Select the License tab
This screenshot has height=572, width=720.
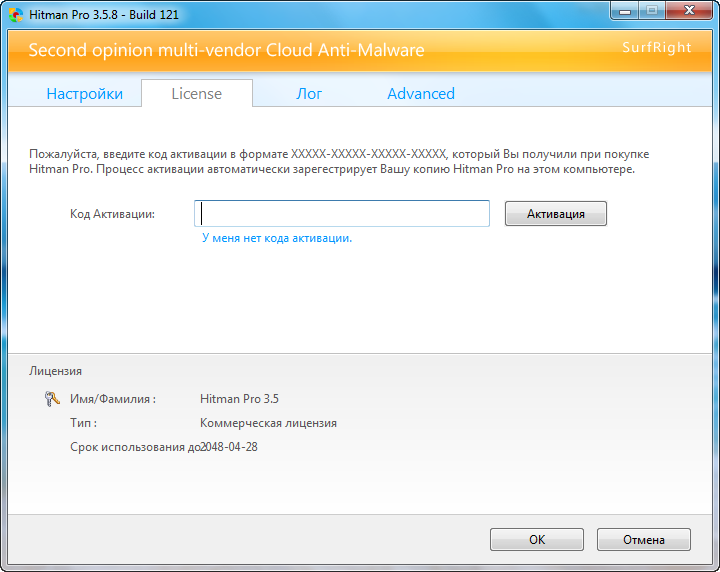pos(197,94)
